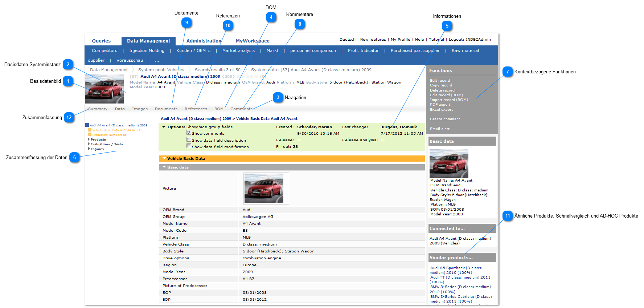Open the Queries main tab

[101, 41]
